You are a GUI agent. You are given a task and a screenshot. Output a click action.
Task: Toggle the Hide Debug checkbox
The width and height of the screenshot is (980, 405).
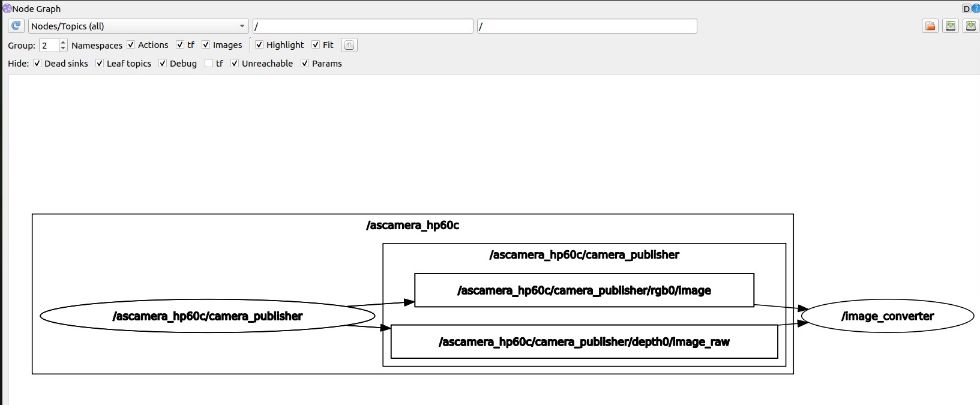pos(163,64)
